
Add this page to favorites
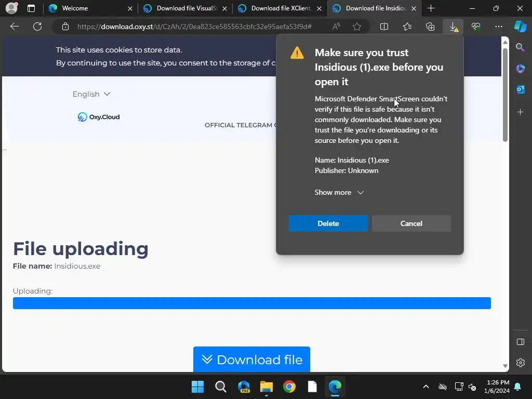(356, 26)
